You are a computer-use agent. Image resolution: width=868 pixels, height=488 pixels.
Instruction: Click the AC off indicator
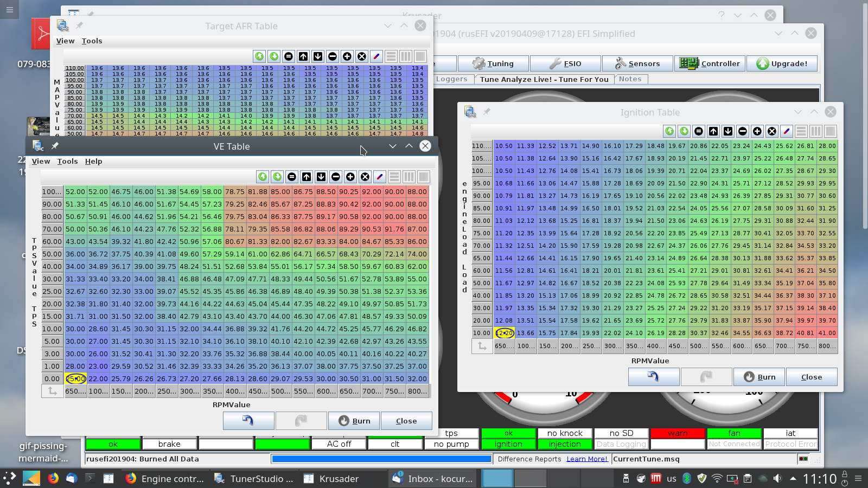click(x=339, y=444)
